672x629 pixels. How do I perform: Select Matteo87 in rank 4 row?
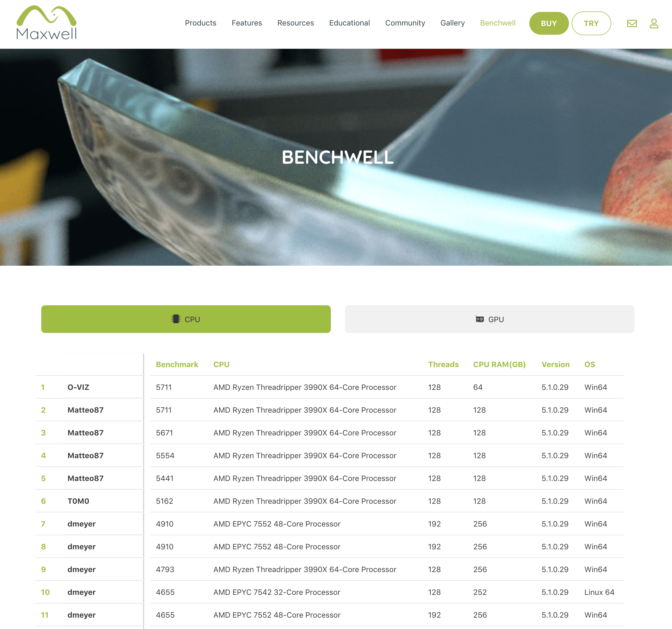85,455
